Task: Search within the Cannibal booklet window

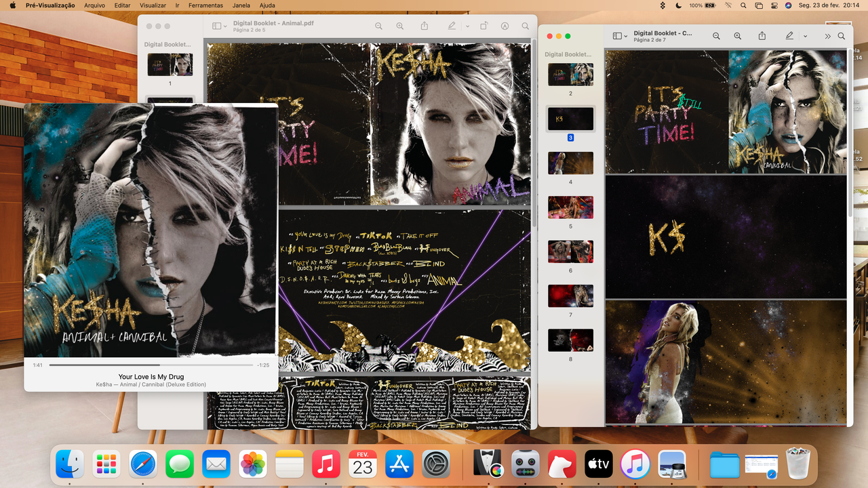Action: pos(842,36)
